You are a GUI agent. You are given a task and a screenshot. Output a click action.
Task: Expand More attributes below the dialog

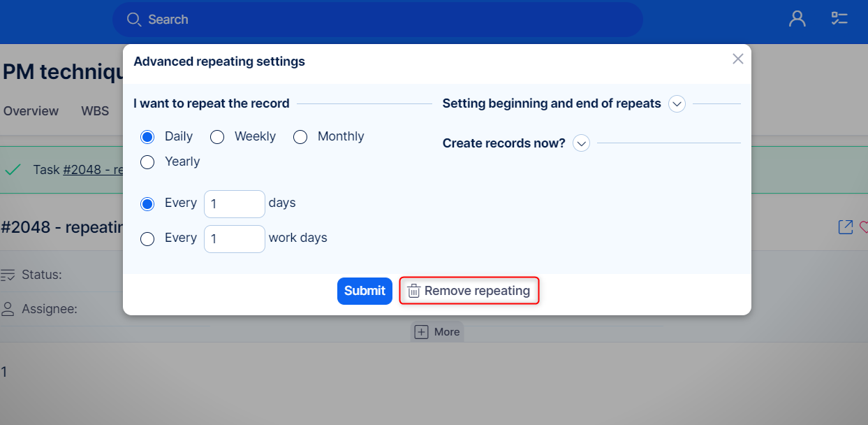(x=437, y=332)
